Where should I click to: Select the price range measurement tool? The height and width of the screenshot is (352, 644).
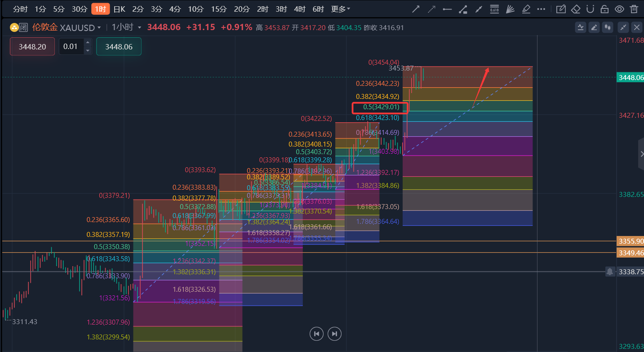point(463,9)
